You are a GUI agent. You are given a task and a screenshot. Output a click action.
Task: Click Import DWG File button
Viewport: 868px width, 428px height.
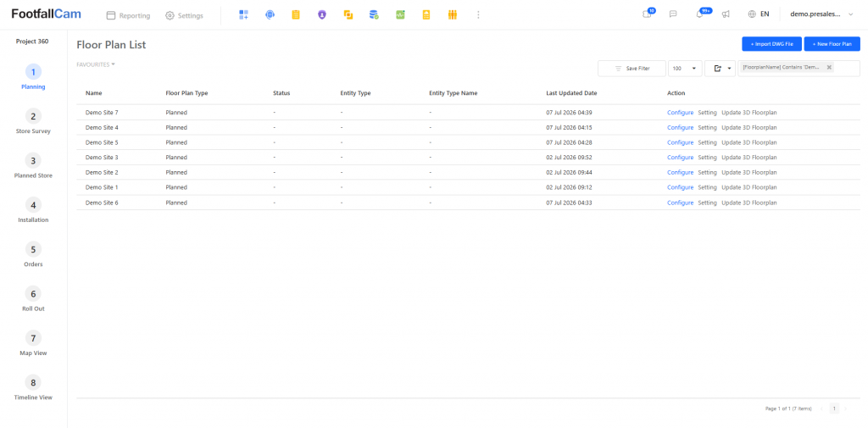pos(771,44)
